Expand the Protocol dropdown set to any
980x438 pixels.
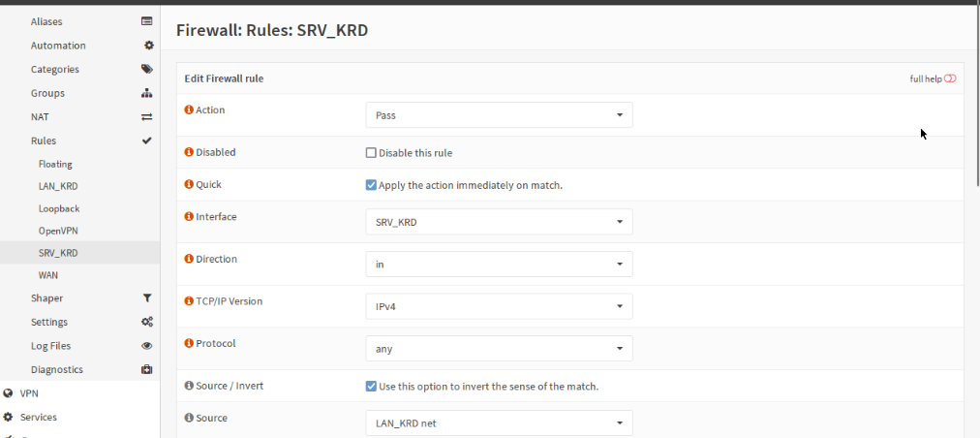click(x=499, y=349)
